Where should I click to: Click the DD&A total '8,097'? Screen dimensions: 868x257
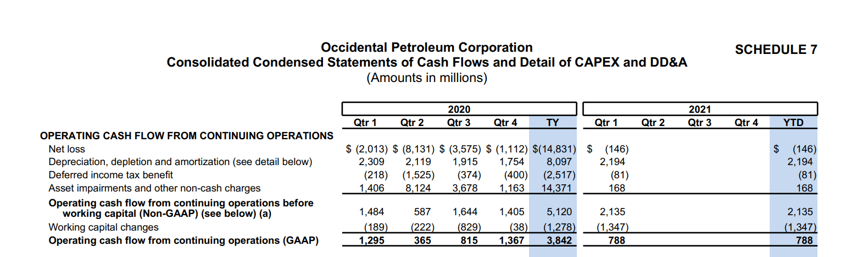(x=559, y=162)
